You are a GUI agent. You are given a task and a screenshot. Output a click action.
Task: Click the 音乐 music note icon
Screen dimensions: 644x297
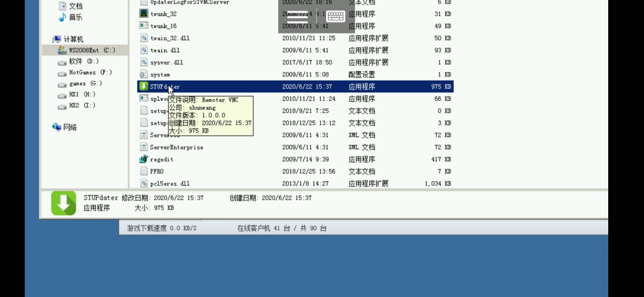click(x=63, y=17)
